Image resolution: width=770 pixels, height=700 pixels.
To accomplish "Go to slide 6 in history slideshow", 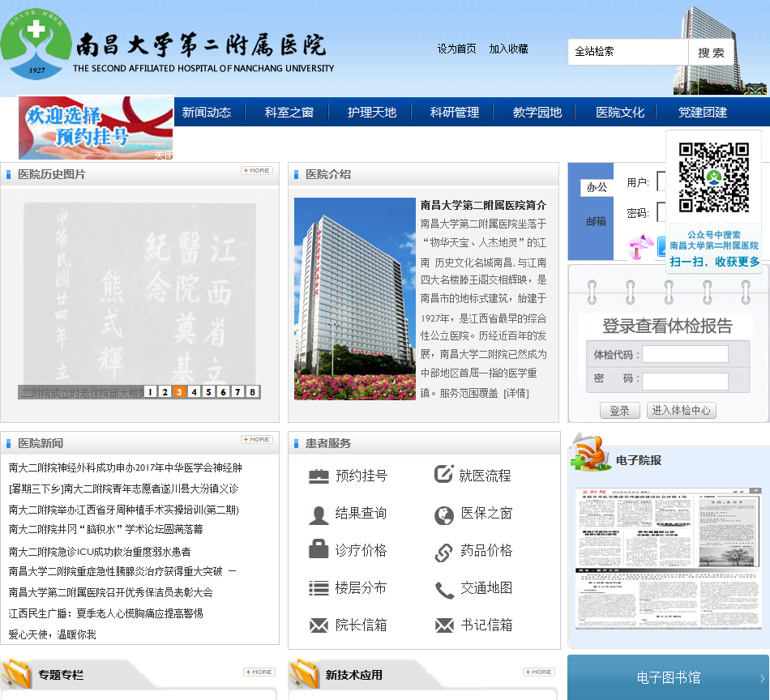I will [x=224, y=392].
